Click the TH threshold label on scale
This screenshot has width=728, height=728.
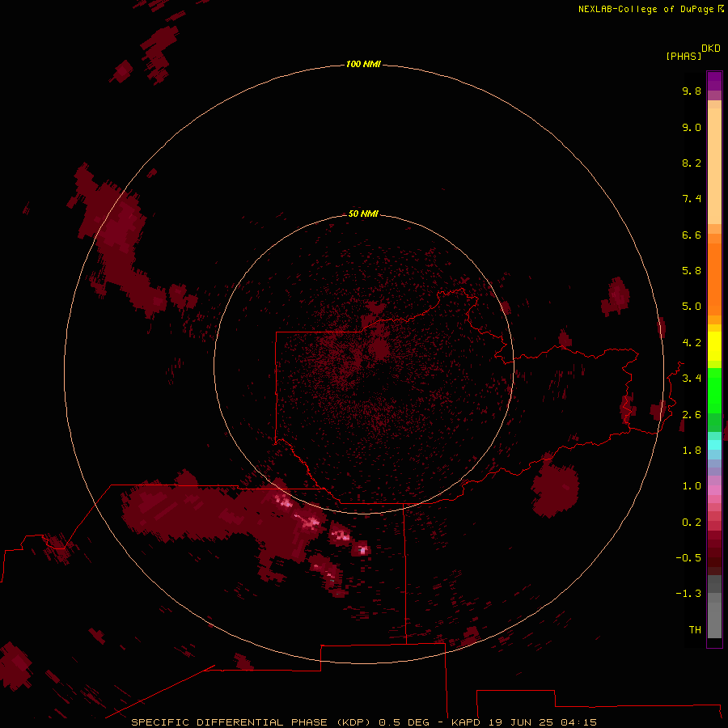coord(695,630)
